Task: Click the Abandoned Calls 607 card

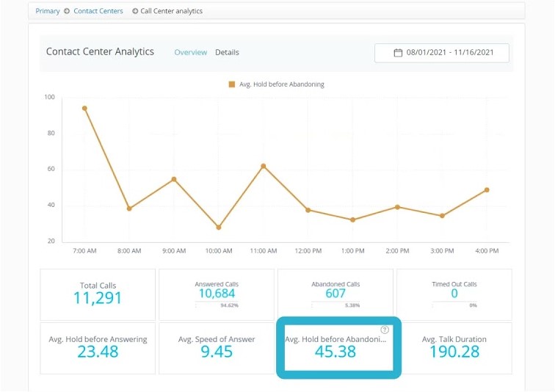Action: pyautogui.click(x=335, y=294)
